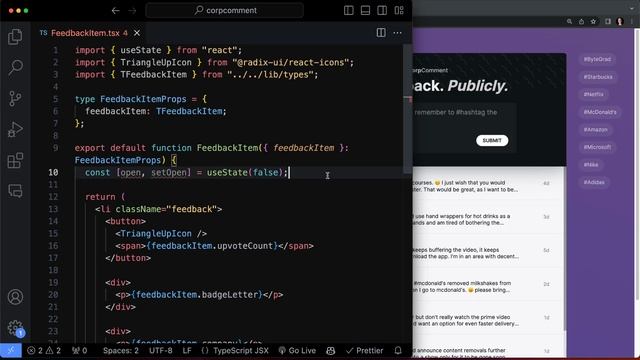Open the notifications bell in the status bar

click(x=398, y=350)
